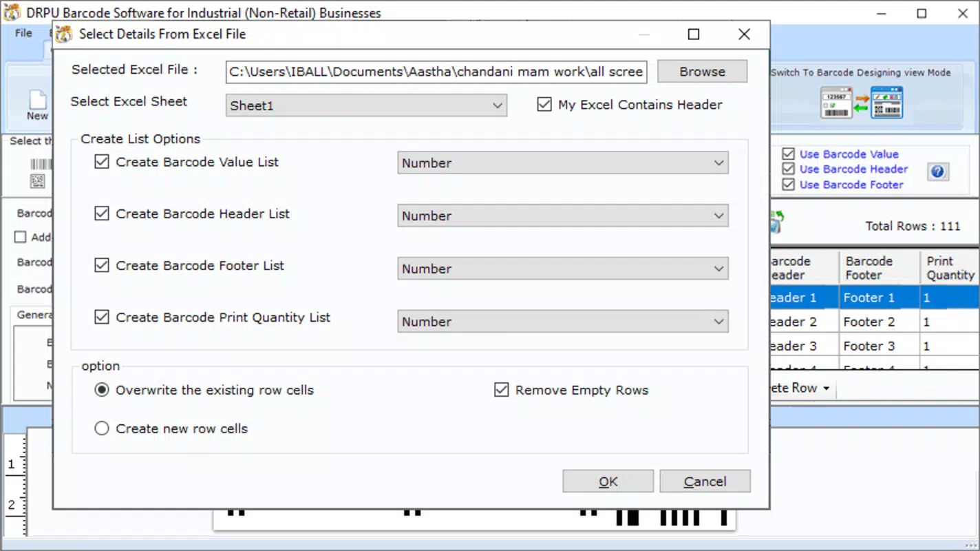Uncheck Remove Empty Rows option

point(501,390)
